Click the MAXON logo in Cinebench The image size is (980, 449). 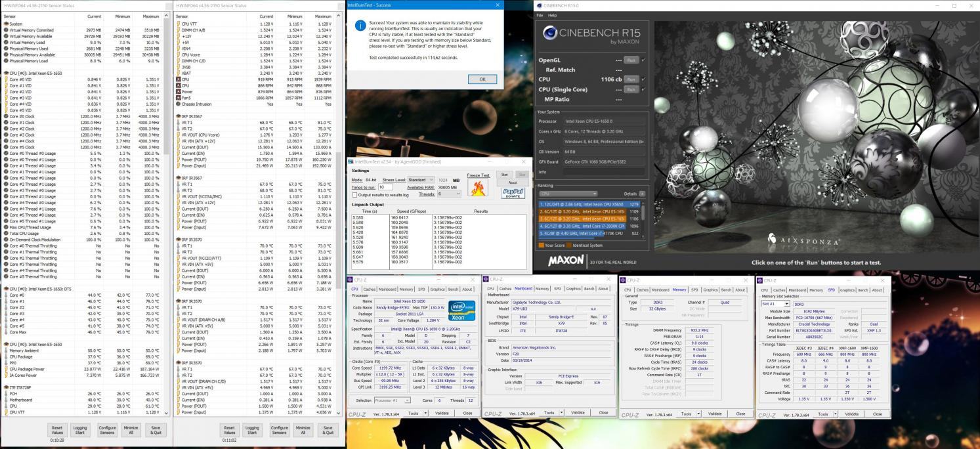(x=566, y=261)
